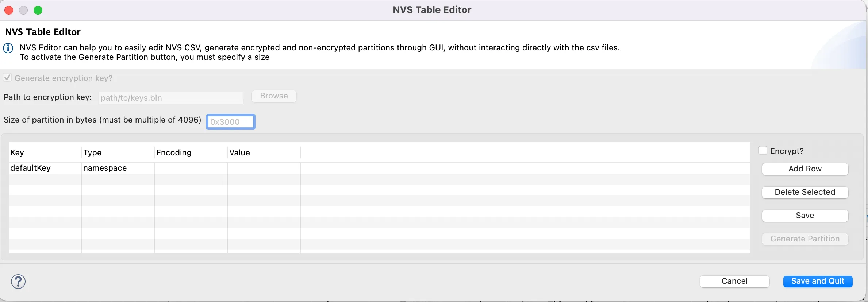The height and width of the screenshot is (302, 868).
Task: Click the Value column header
Action: [263, 152]
